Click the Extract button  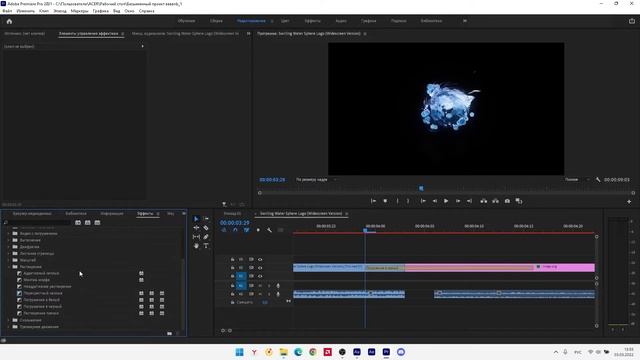[495, 201]
